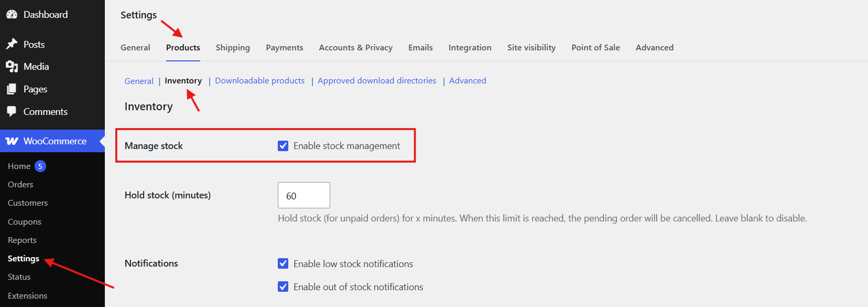
Task: Toggle Enable out of stock notifications checkbox
Action: tap(283, 287)
